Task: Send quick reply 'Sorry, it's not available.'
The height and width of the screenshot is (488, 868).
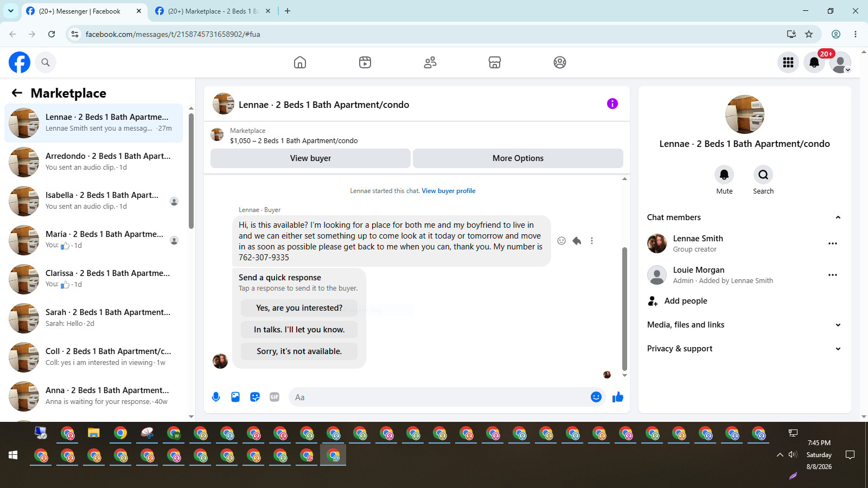Action: (x=299, y=351)
